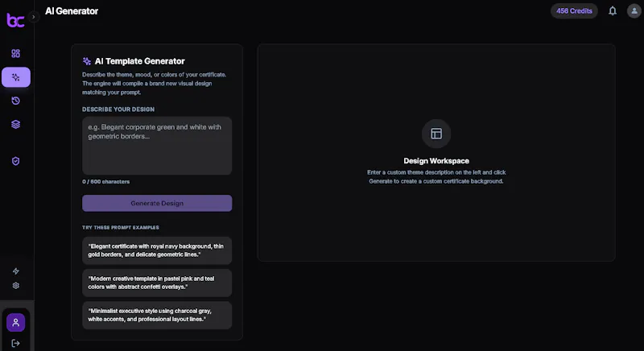Viewport: 644px width, 351px height.
Task: Open the layers stack icon in sidebar
Action: (15, 125)
